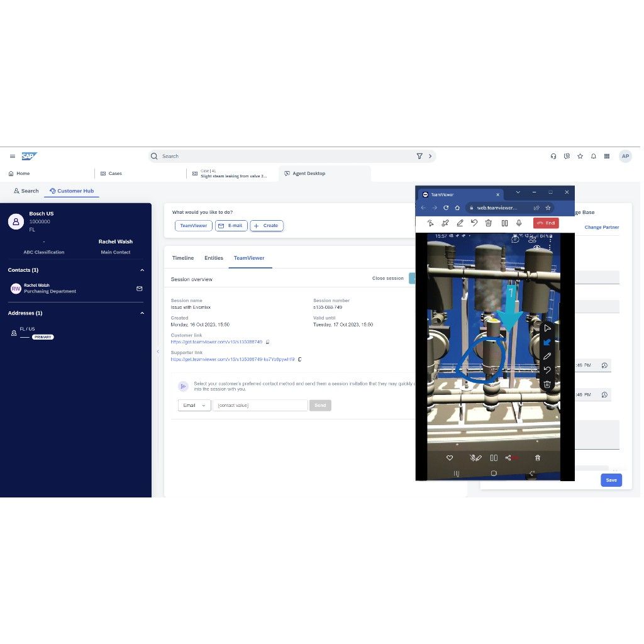Click the email icon next to Rachel Walsh
The height and width of the screenshot is (644, 644).
pos(140,289)
